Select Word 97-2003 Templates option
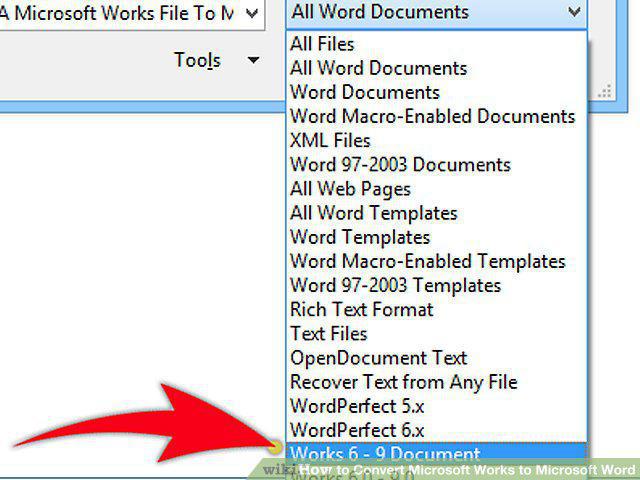 436,285
